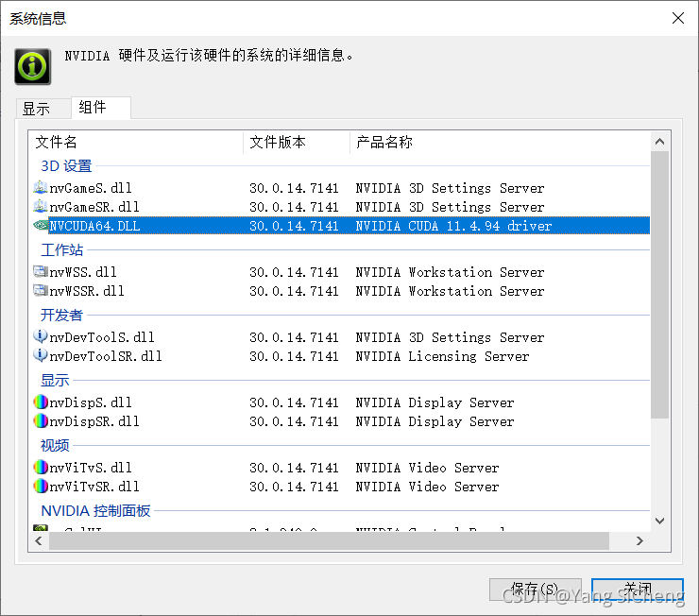Viewport: 699px width, 616px height.
Task: Click the nvWSSR.dll workstation icon
Action: [40, 291]
